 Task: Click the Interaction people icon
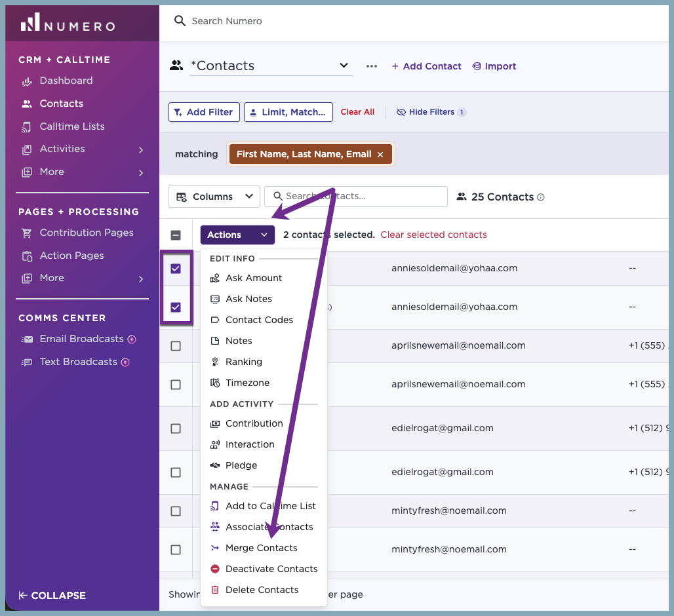tap(215, 444)
